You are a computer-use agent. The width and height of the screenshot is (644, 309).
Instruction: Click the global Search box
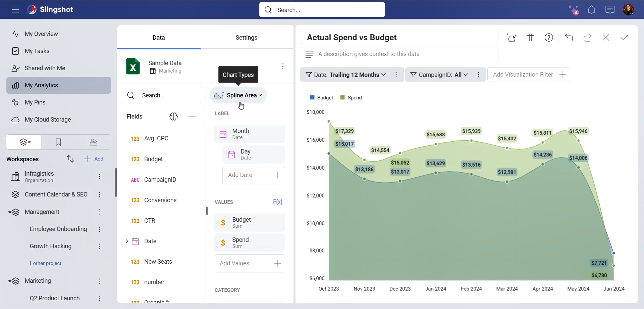pos(322,10)
